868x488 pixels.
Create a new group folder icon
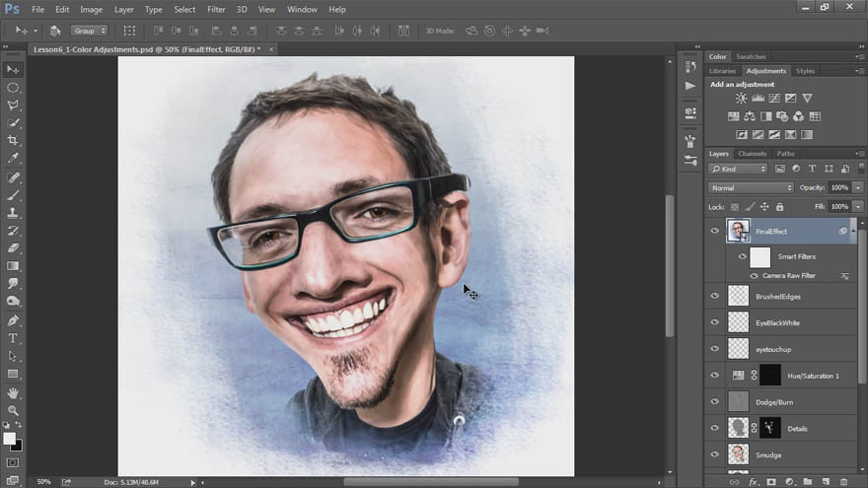(x=807, y=482)
